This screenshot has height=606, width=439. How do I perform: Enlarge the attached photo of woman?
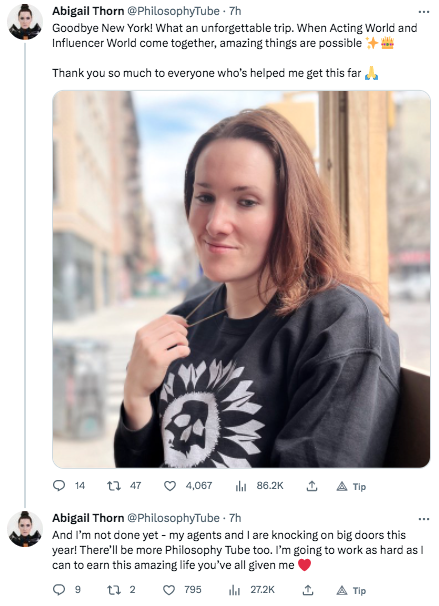(241, 279)
